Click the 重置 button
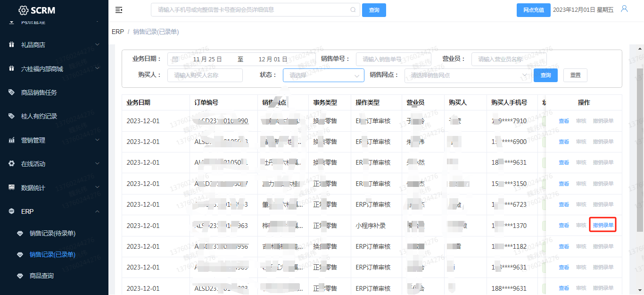Screen dimensions: 644x295 click(x=575, y=75)
